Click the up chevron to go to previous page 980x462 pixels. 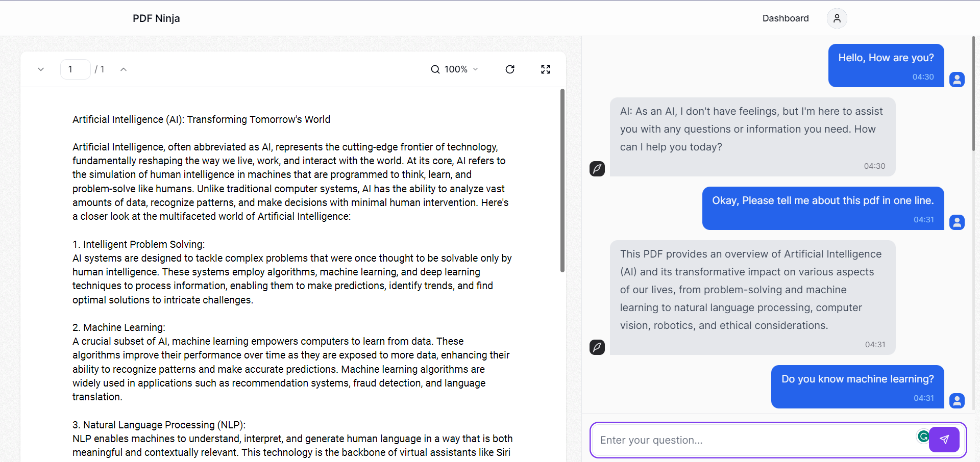click(123, 69)
